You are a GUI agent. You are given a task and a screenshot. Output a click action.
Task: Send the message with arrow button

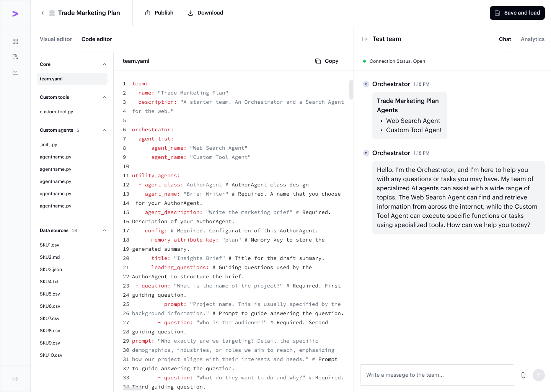[x=539, y=375]
